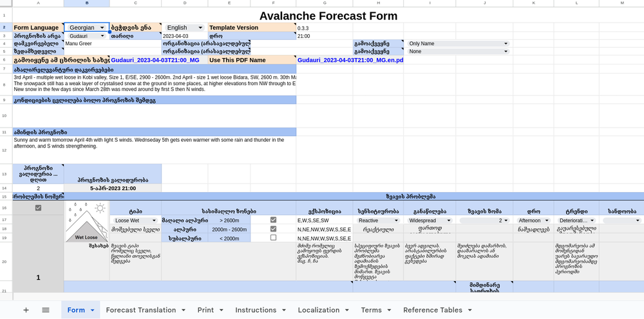Click the Gudauri_2023-04-03T21:00_MG.en.pd PDF name cell
This screenshot has height=319, width=644.
(x=350, y=60)
